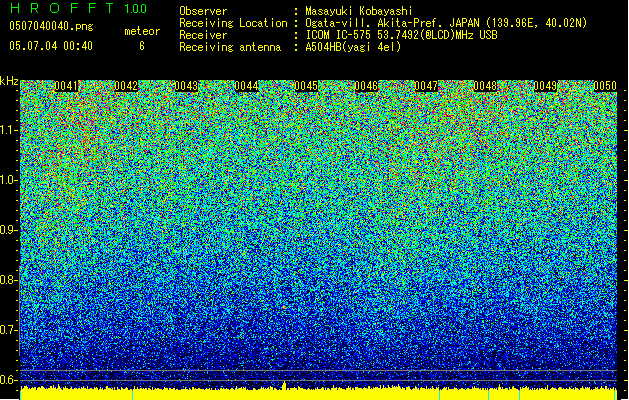Click the 0043 time marker
This screenshot has width=629, height=400.
[x=186, y=86]
